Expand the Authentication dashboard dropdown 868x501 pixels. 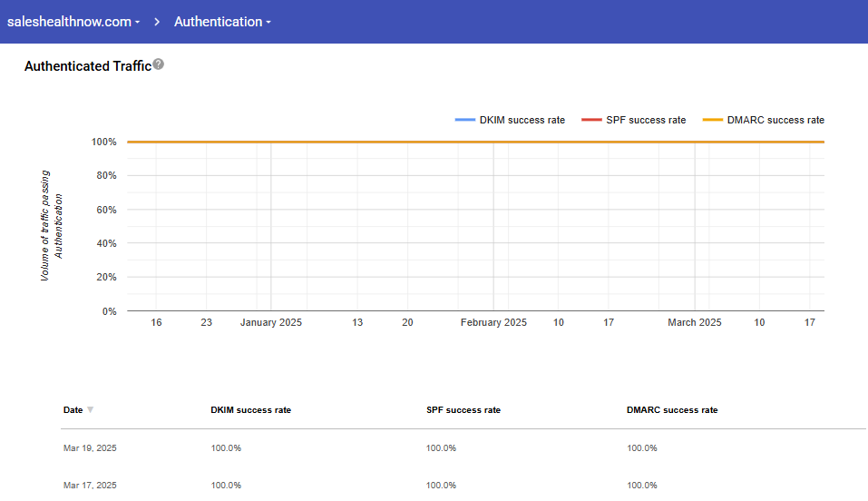click(x=222, y=22)
